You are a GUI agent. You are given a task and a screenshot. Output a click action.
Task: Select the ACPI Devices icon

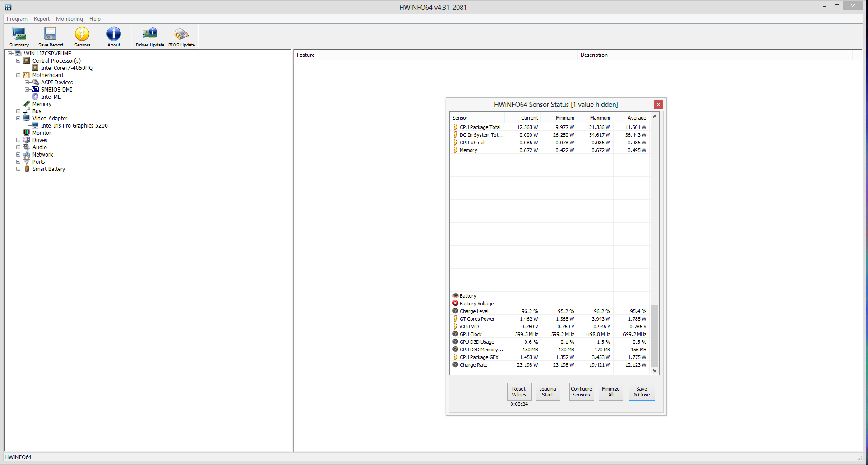(x=35, y=83)
